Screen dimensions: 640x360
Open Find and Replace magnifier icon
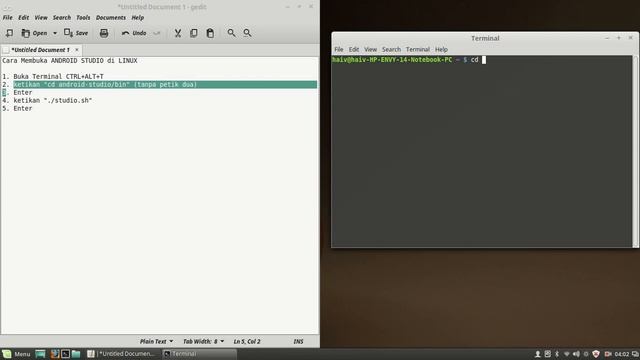tap(247, 33)
